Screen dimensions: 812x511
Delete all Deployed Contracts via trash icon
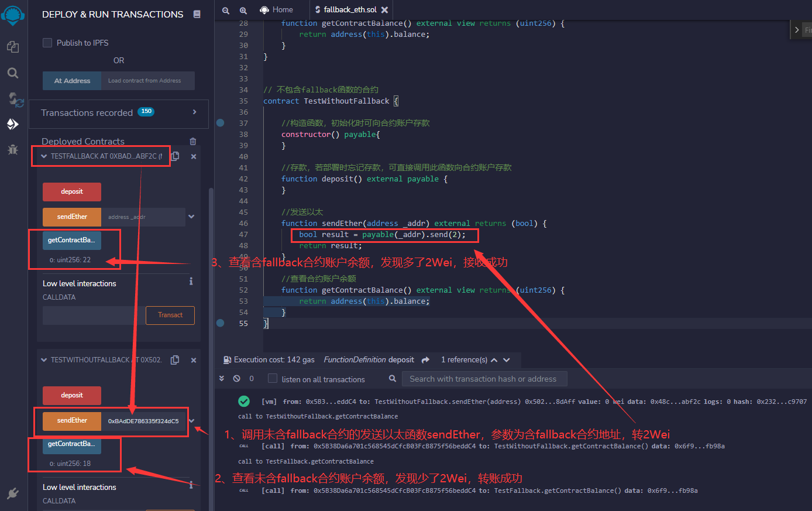[x=193, y=141]
